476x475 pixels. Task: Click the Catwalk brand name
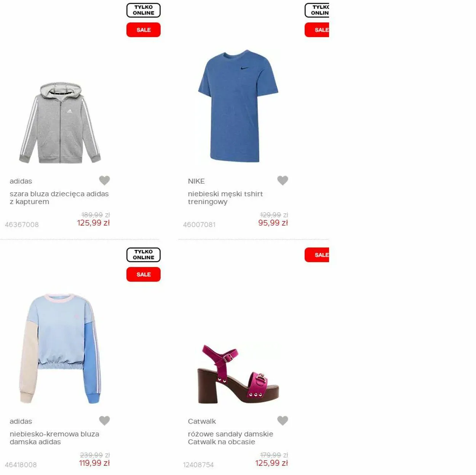tap(202, 421)
